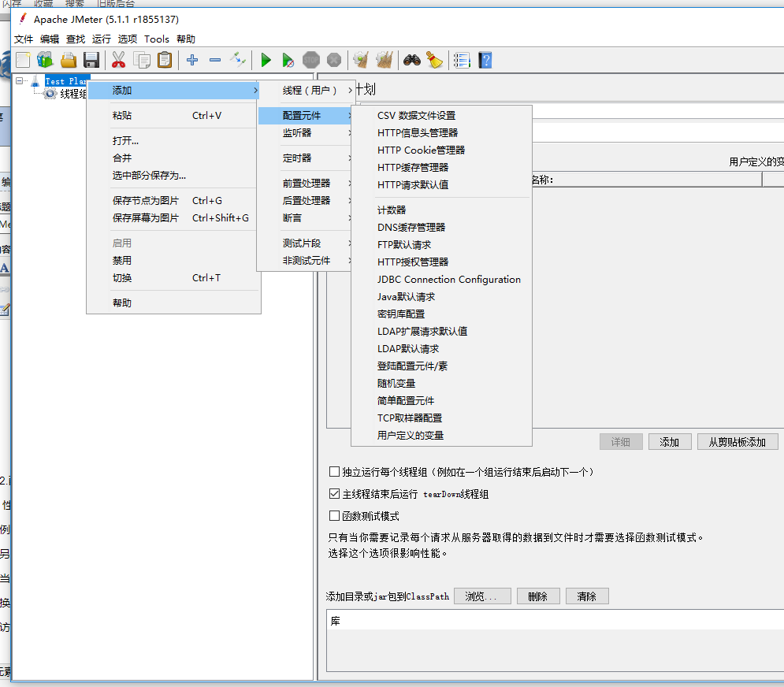This screenshot has width=784, height=687.
Task: Click the Stop test icon
Action: click(311, 61)
